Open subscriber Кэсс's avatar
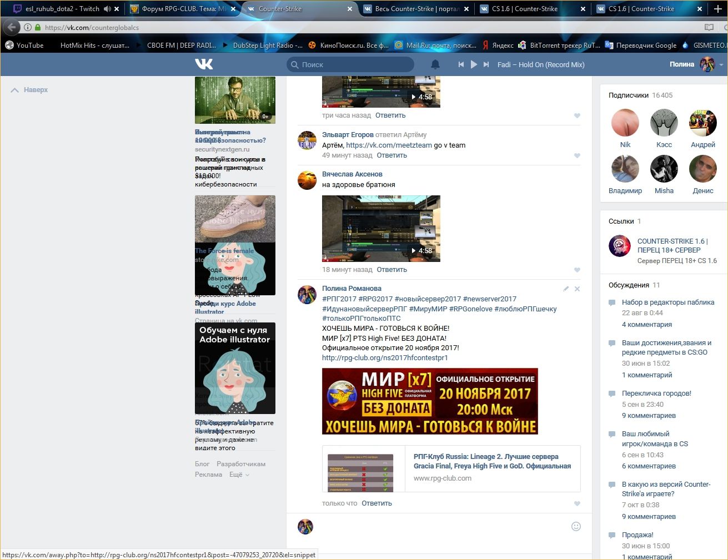 click(x=664, y=123)
